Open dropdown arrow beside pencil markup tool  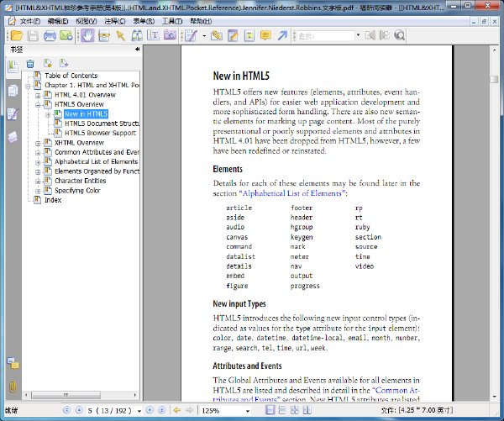(204, 35)
